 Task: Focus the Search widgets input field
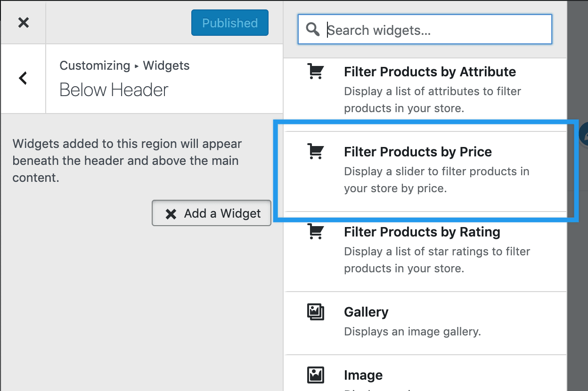425,29
